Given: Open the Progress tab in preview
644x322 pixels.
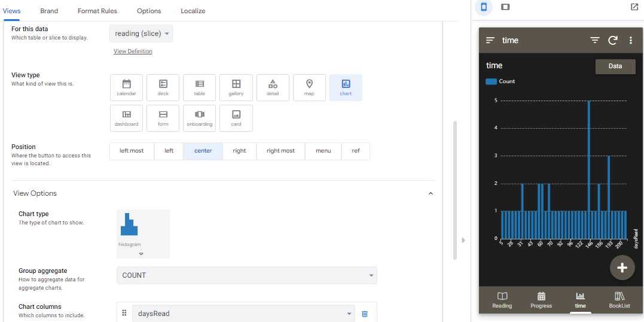Looking at the screenshot, I should [x=541, y=300].
